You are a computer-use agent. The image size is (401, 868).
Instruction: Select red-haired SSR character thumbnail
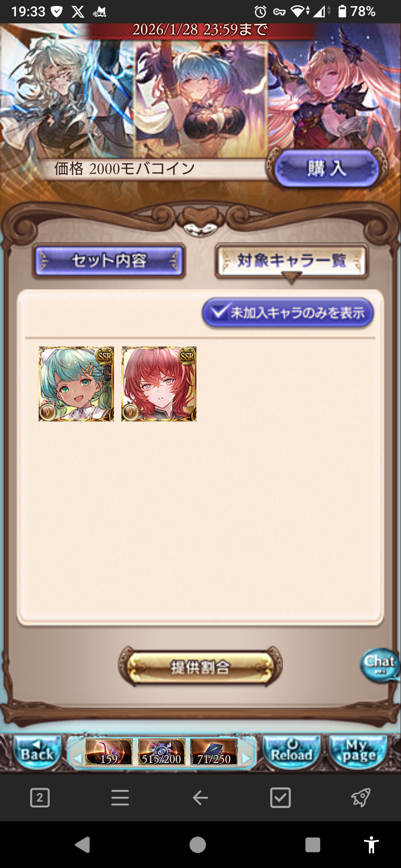point(159,384)
